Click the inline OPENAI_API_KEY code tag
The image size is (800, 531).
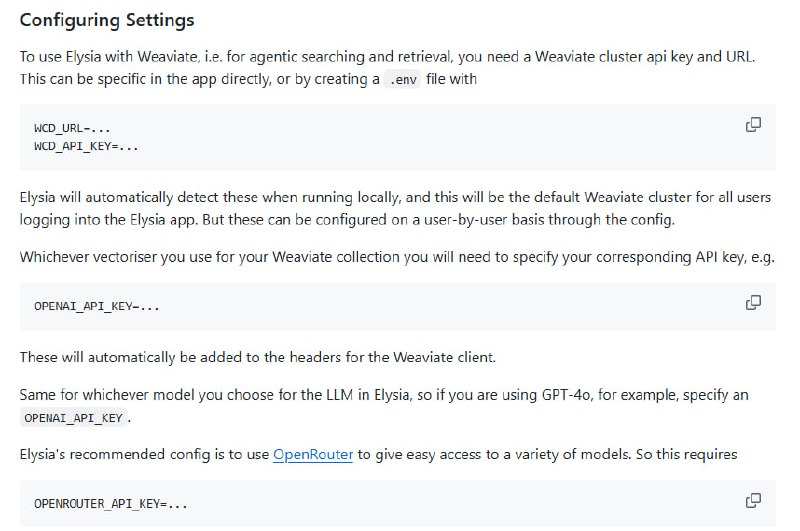pyautogui.click(x=73, y=417)
